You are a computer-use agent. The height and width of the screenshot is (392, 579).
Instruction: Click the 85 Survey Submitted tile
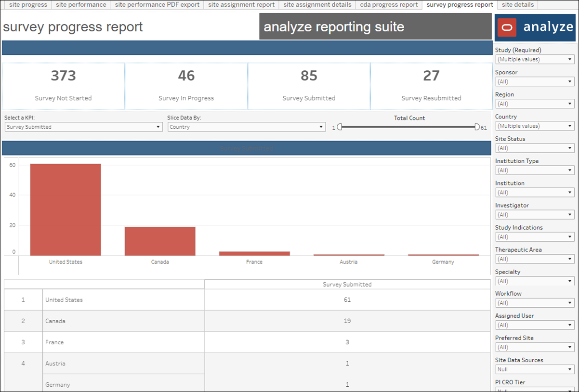309,86
